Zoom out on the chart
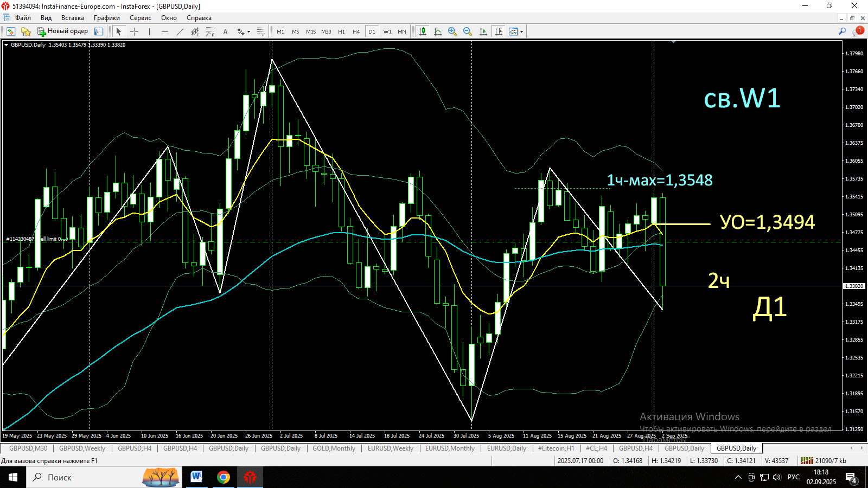Image resolution: width=868 pixels, height=488 pixels. click(468, 31)
